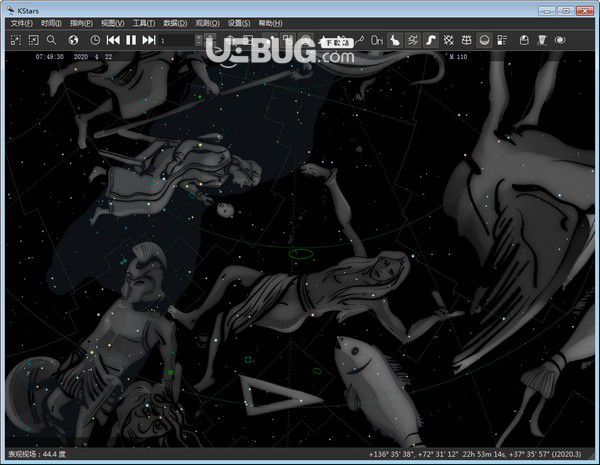Viewport: 600px width, 465px height.
Task: Adjust time step with spinbox arrows
Action: coord(199,40)
